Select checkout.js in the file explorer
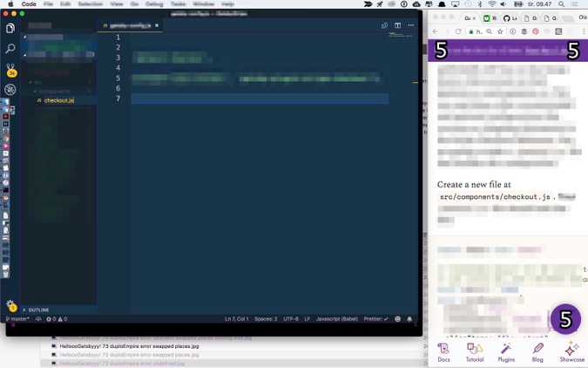588x368 pixels. coord(59,100)
